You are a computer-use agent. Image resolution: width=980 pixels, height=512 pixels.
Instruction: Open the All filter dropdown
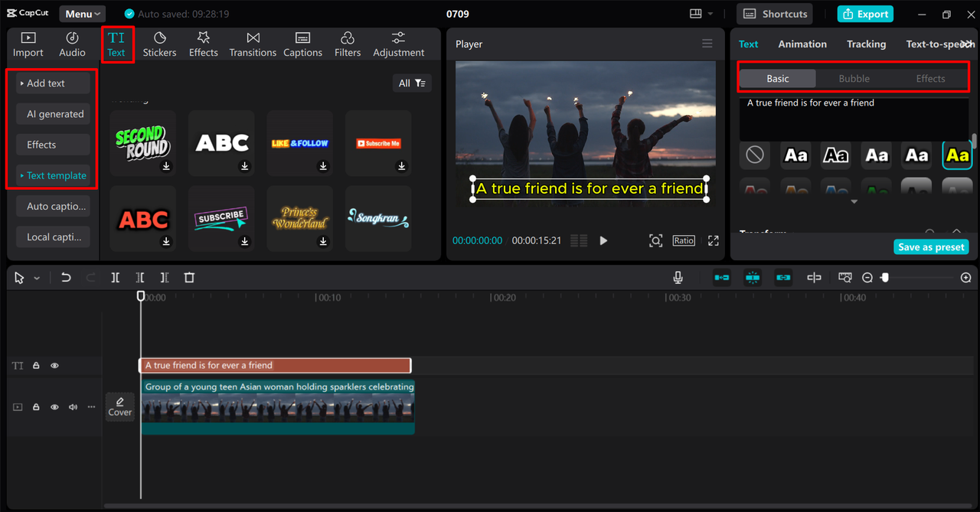412,83
